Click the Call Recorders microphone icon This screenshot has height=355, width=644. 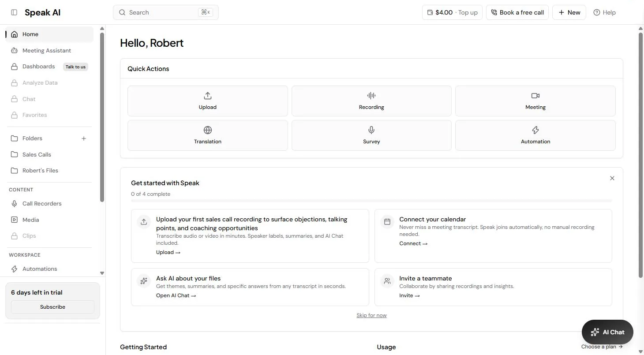(15, 204)
